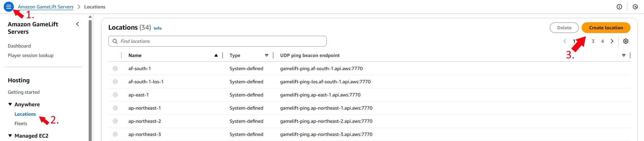This screenshot has width=644, height=141.
Task: Collapse the Managed EC2 section
Action: (10, 136)
